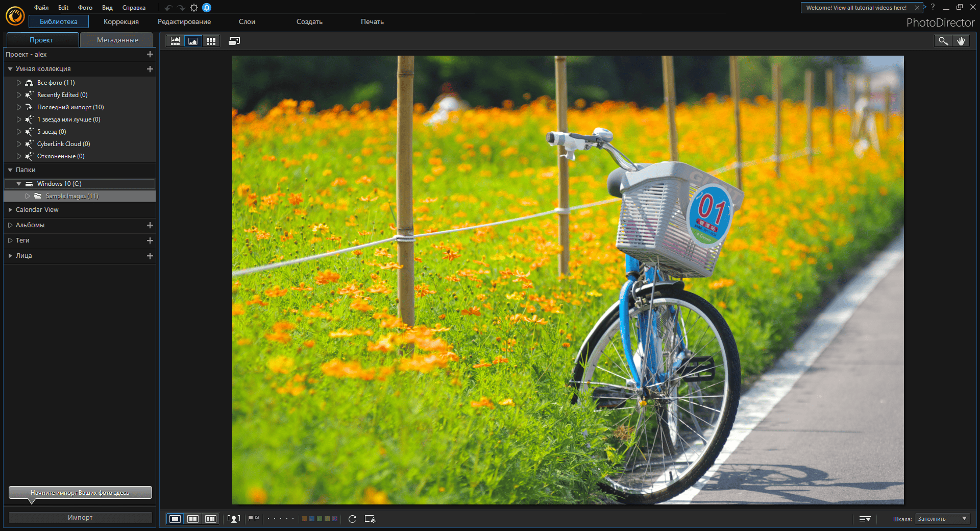
Task: Open the Печать module
Action: (x=372, y=21)
